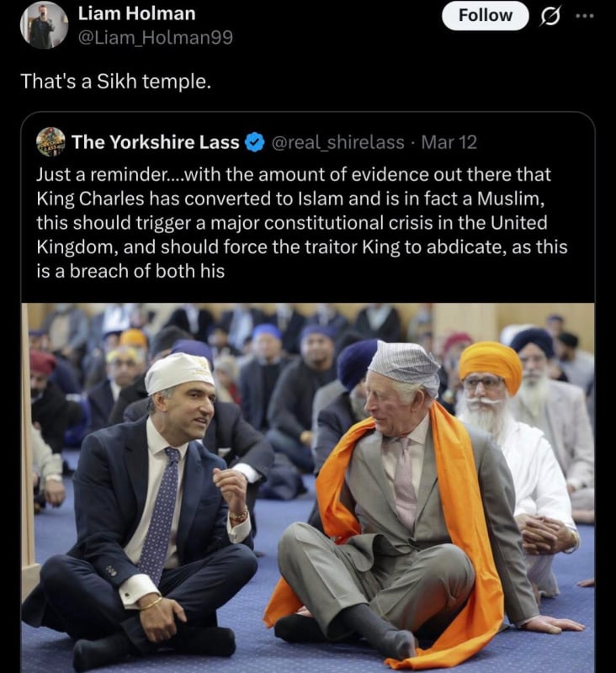
Task: Select the "That's a Sikh temple." tweet text
Action: 116,81
